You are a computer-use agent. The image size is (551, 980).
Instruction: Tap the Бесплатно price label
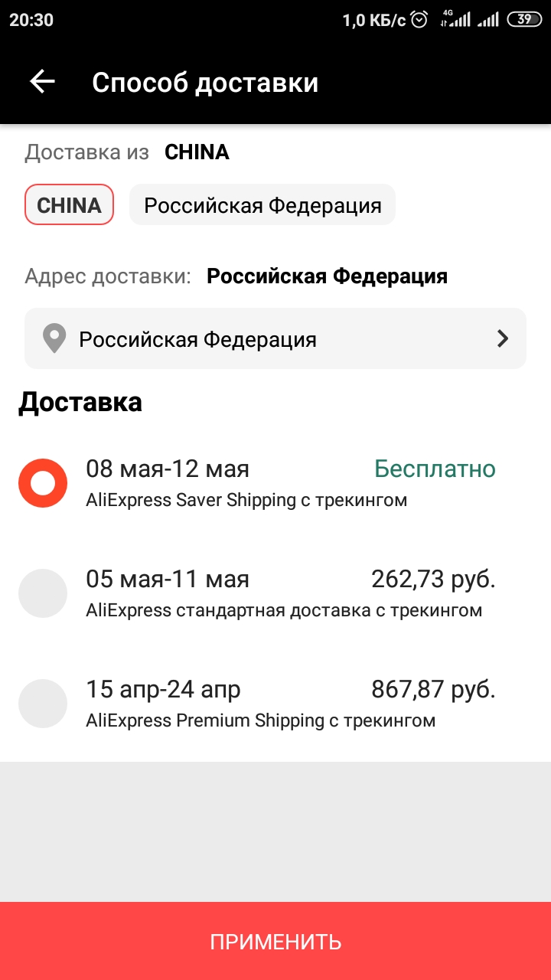click(x=435, y=469)
